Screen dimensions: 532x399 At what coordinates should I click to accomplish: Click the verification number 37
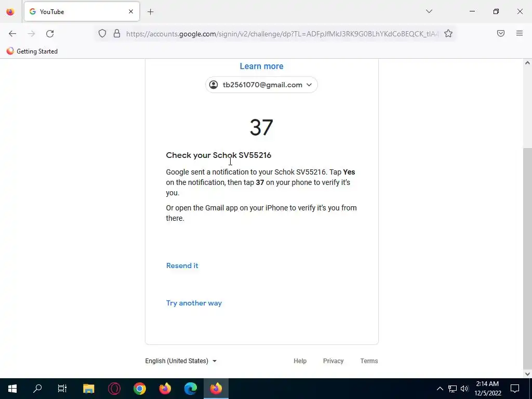pos(261,128)
